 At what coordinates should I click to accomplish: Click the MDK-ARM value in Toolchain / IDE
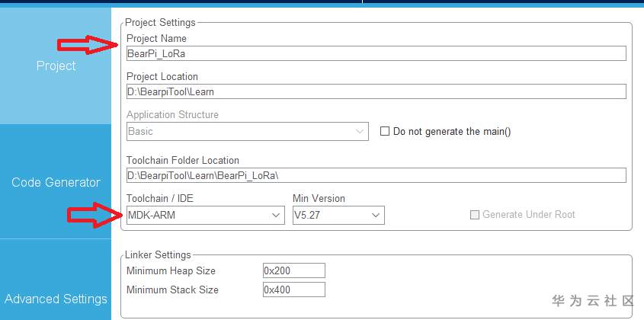197,216
